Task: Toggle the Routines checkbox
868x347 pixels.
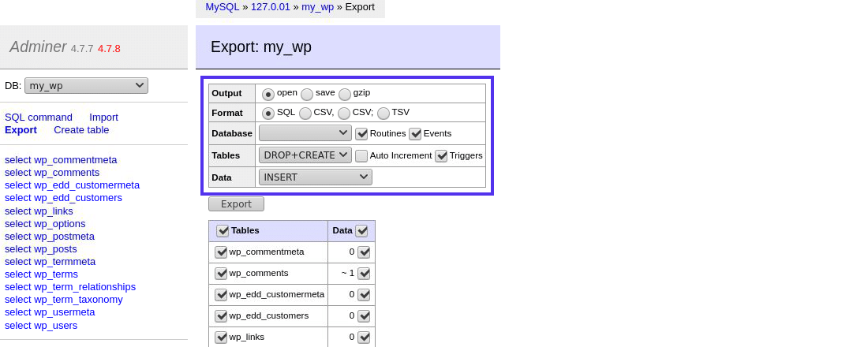Action: pyautogui.click(x=361, y=134)
